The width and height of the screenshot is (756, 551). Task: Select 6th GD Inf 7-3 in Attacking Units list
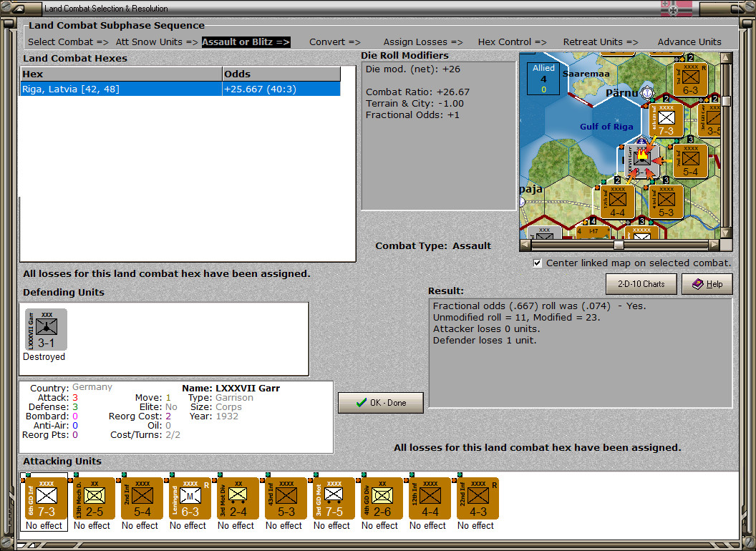point(46,498)
